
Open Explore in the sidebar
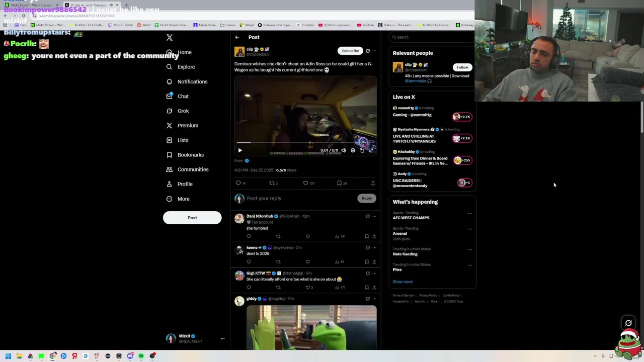[181, 67]
